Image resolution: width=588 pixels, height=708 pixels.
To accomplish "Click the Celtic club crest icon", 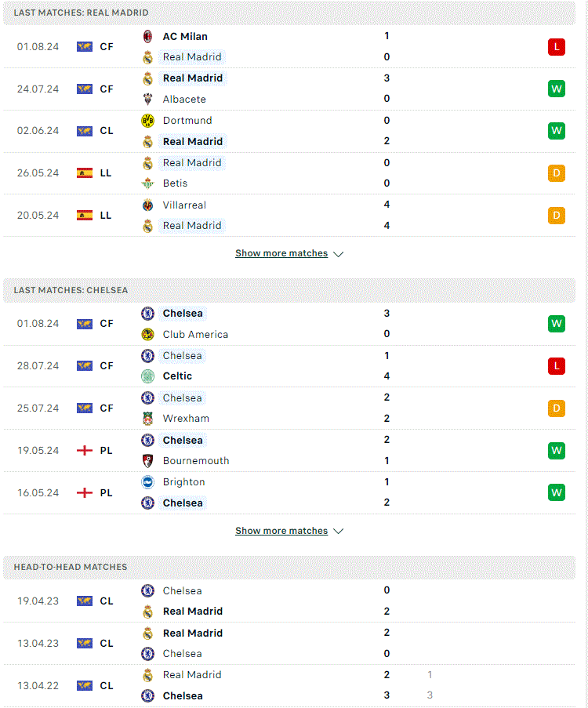I will [x=147, y=376].
